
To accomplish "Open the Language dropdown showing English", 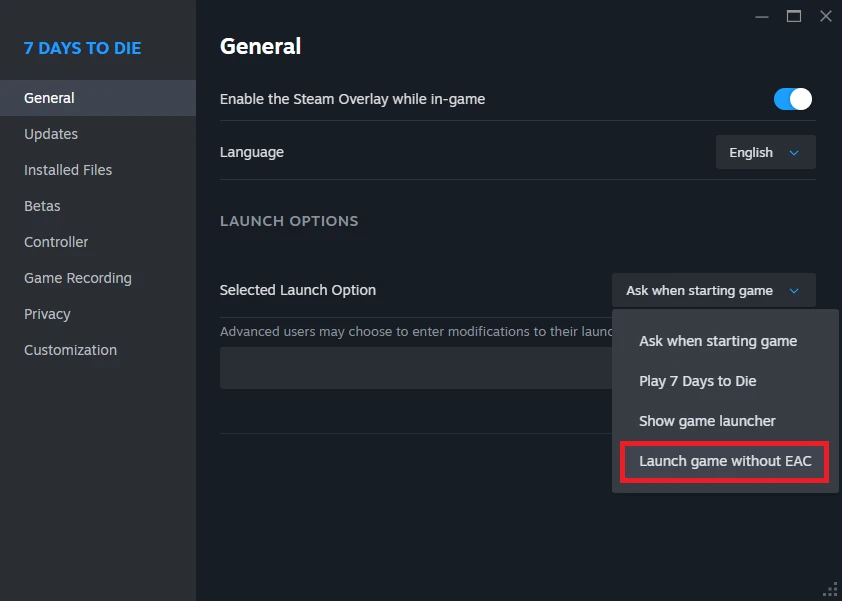I will pyautogui.click(x=765, y=153).
